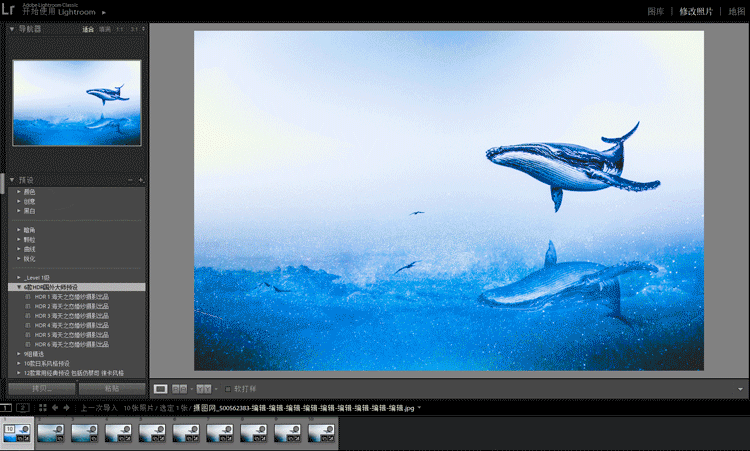Image resolution: width=750 pixels, height=451 pixels.
Task: Switch to the 修改照片 module
Action: [x=696, y=11]
